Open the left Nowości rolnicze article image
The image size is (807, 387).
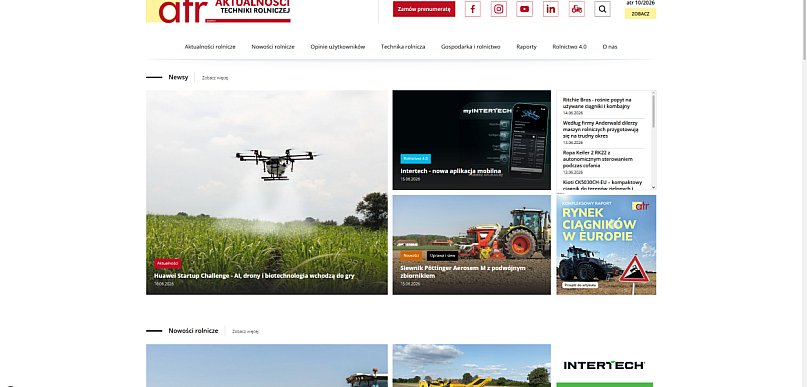[267, 366]
